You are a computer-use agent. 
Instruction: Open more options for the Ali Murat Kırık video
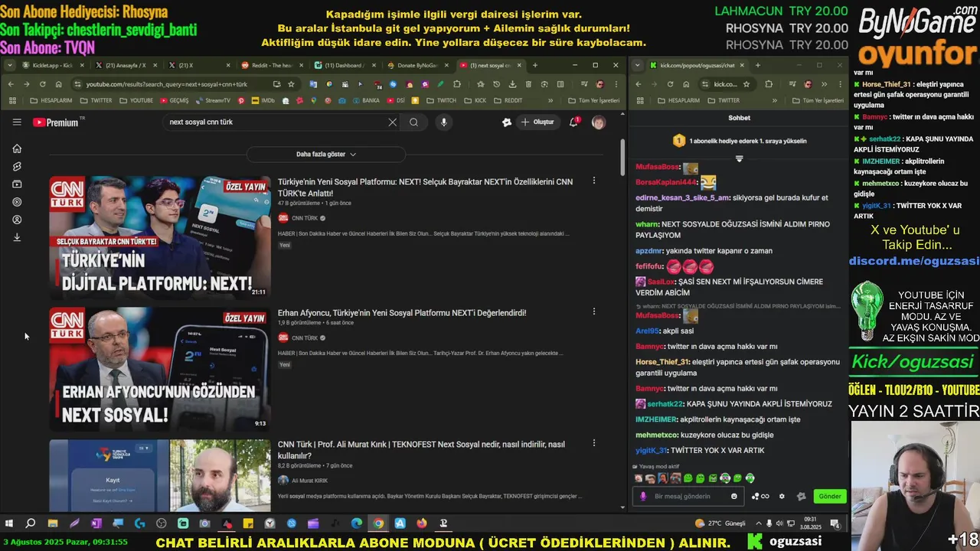point(593,443)
